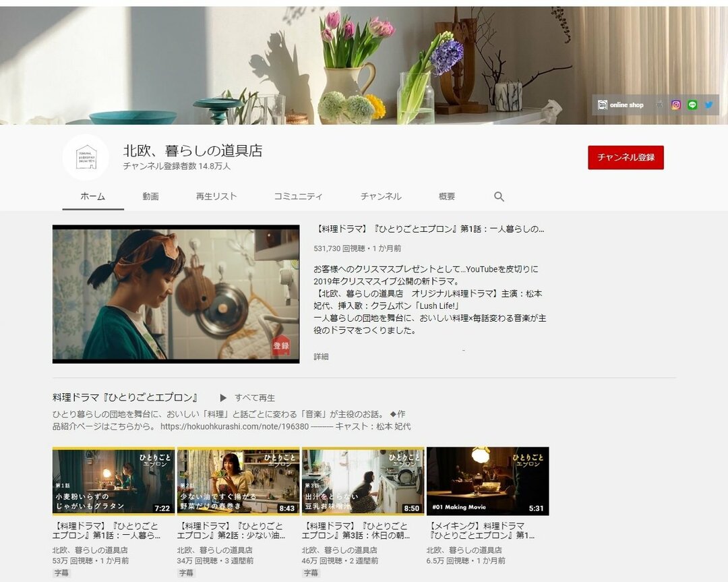
Task: Click the 34万 回視聴・3 週間前 text
Action: (216, 561)
